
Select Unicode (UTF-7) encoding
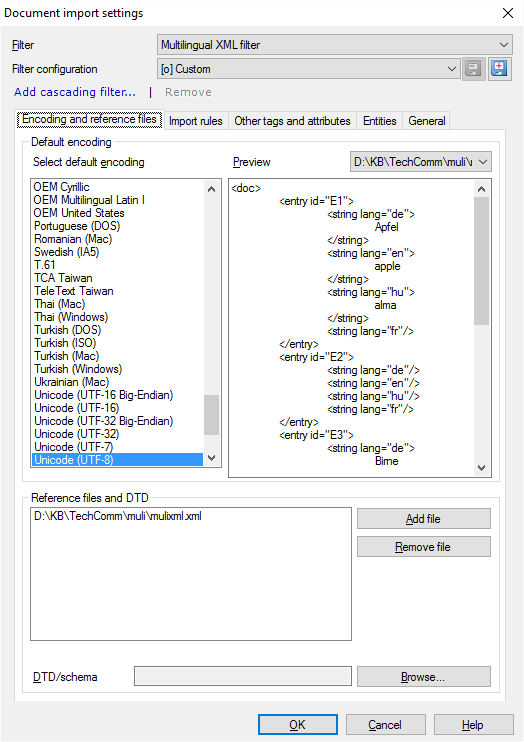pyautogui.click(x=117, y=447)
